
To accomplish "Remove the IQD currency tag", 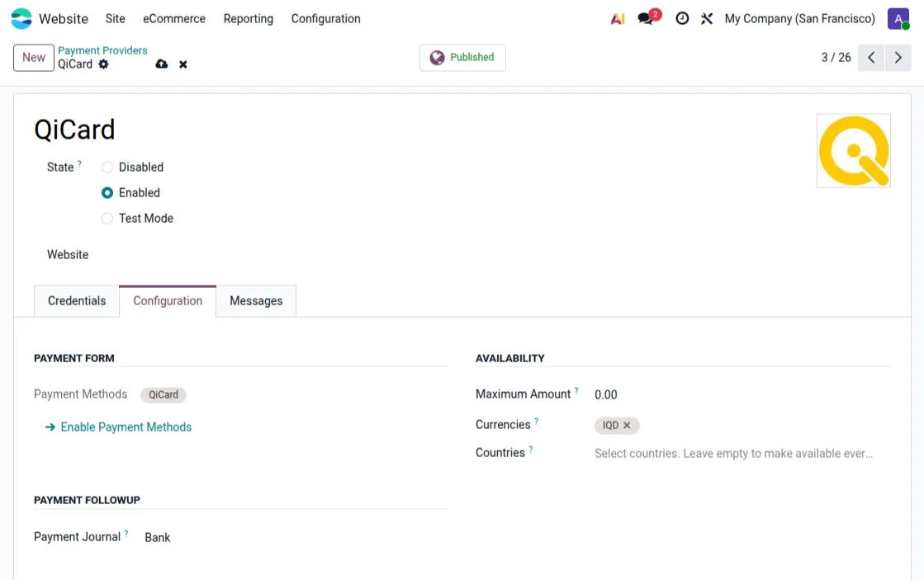I will 627,425.
